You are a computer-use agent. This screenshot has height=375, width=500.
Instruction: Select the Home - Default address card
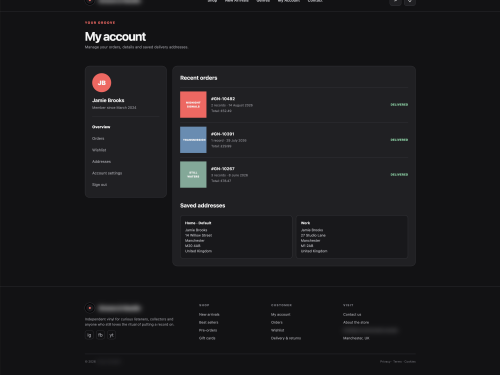236,237
